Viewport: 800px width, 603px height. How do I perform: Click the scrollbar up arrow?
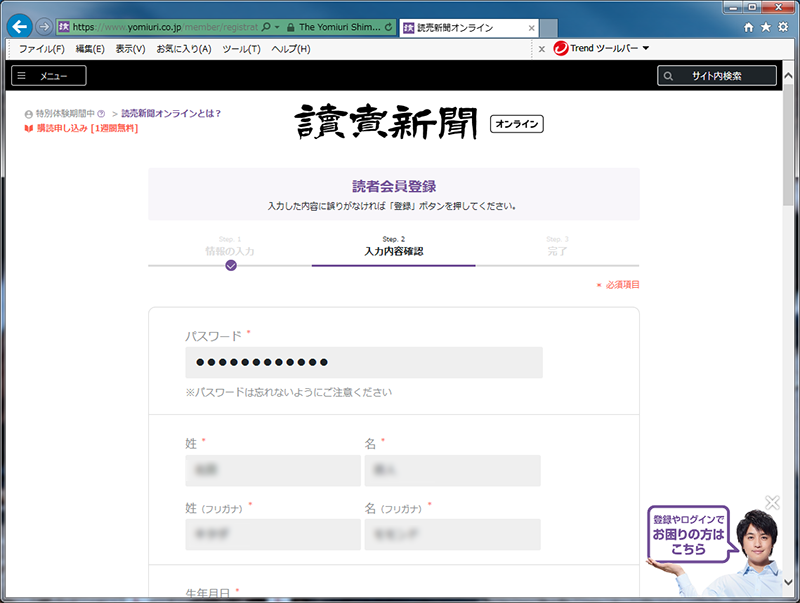point(788,76)
